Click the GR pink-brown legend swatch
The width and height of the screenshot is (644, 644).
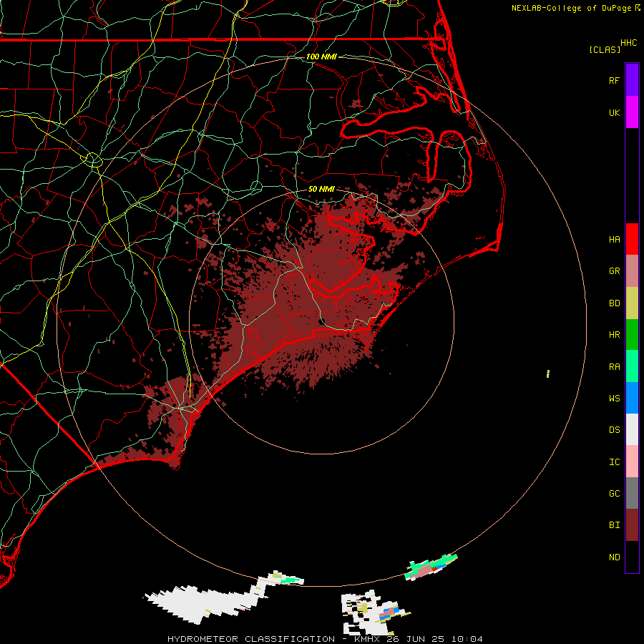[x=632, y=271]
